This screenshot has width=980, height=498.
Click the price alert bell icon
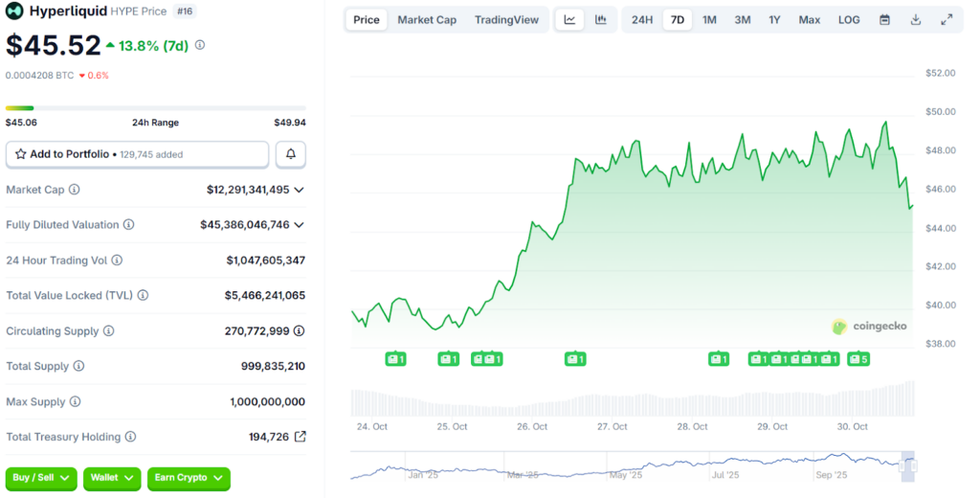pos(291,154)
